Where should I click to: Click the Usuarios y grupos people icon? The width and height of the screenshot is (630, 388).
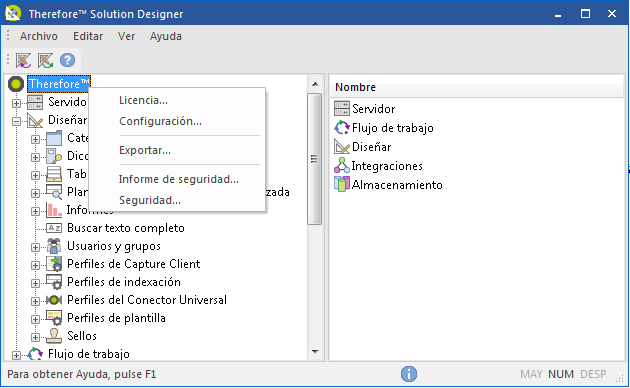54,246
